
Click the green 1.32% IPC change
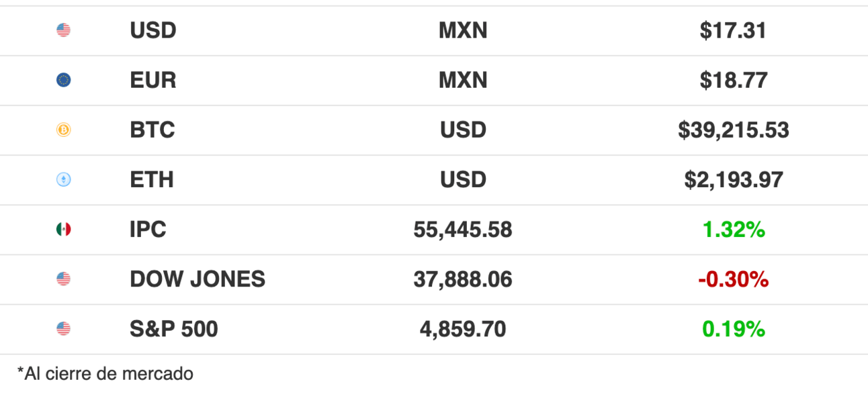(x=734, y=230)
